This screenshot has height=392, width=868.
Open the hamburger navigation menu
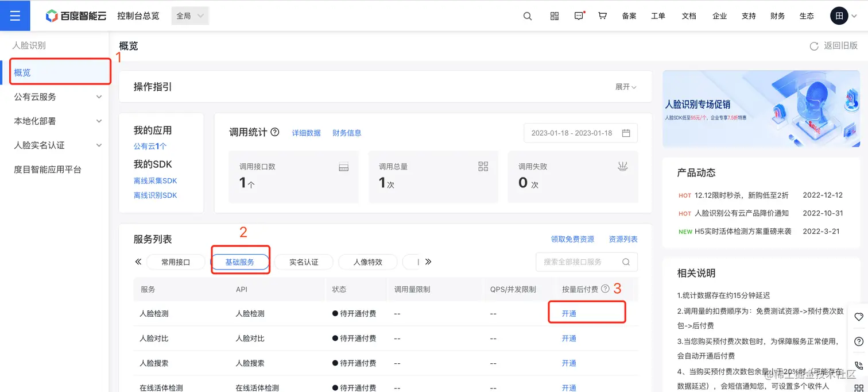15,16
